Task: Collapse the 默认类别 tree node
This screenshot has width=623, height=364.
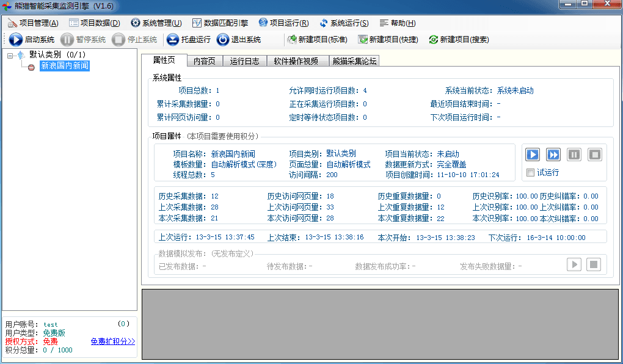Action: tap(10, 56)
